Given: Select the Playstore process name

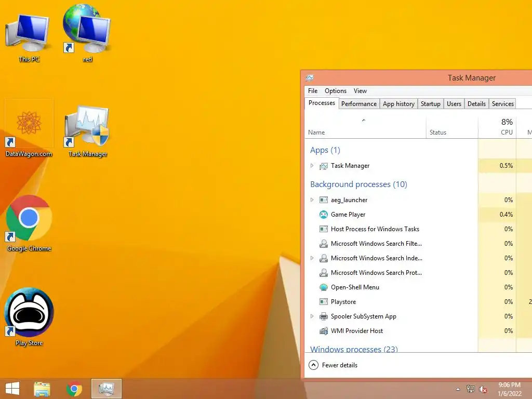Looking at the screenshot, I should point(343,302).
